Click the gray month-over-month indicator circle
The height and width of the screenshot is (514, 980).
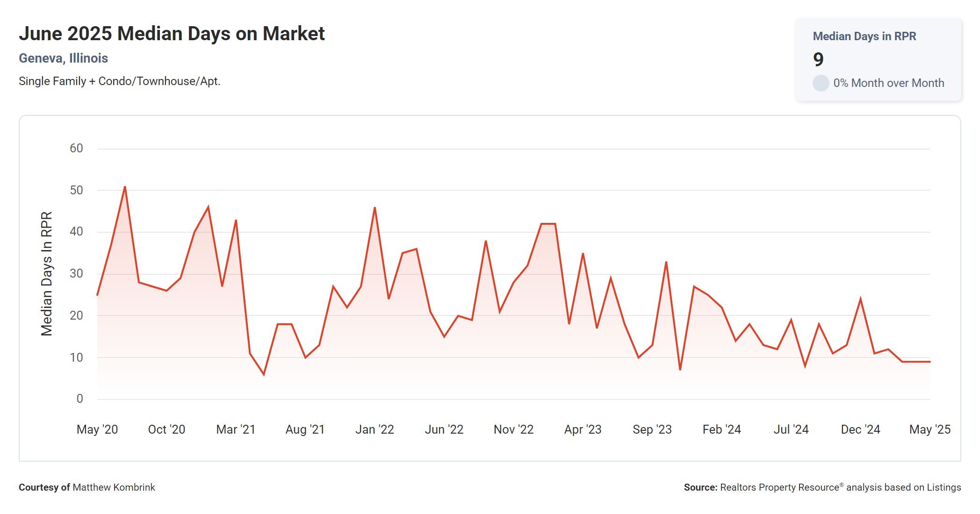(x=821, y=83)
